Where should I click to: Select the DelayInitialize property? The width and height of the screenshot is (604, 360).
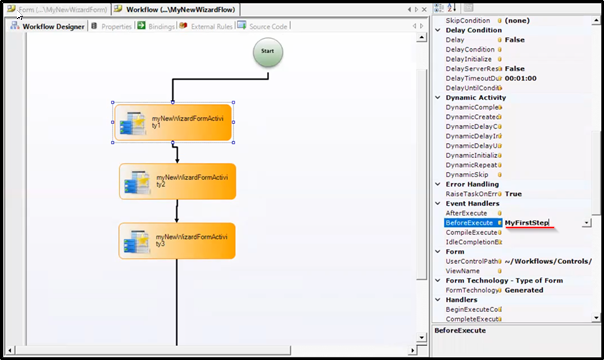tap(468, 59)
